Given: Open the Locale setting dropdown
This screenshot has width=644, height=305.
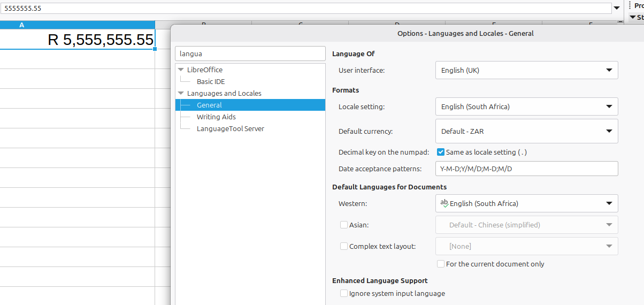Looking at the screenshot, I should point(526,106).
